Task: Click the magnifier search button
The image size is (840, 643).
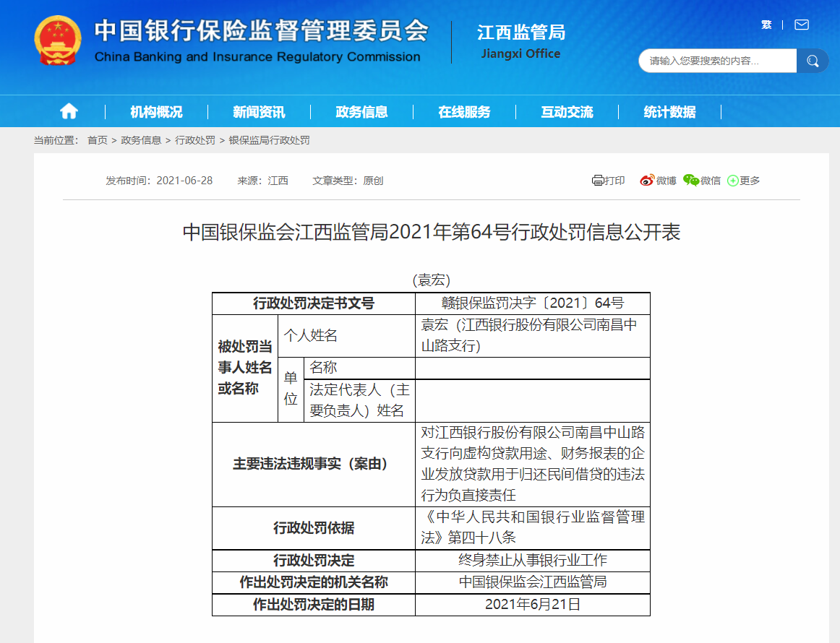Action: pos(813,61)
